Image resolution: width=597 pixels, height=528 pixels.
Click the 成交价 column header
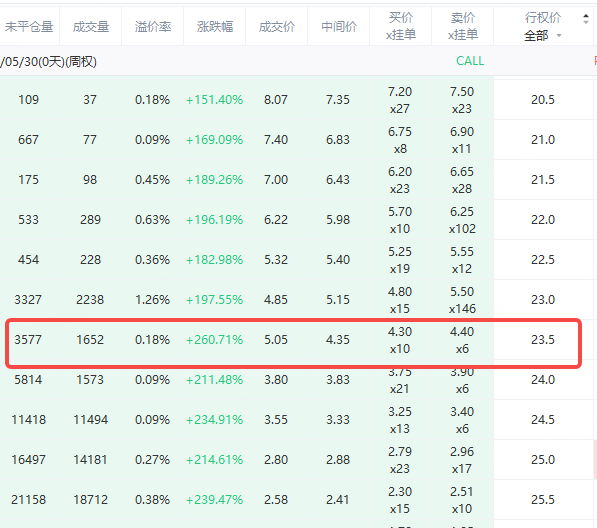[276, 27]
